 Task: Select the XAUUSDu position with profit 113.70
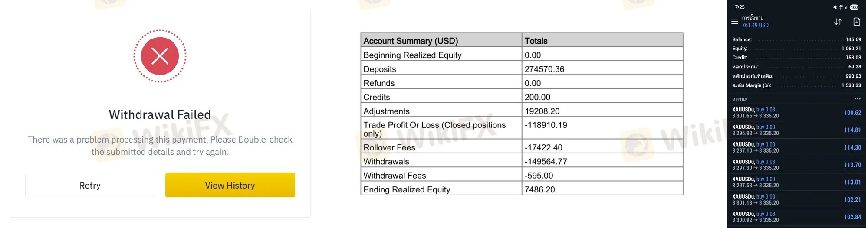(x=797, y=165)
